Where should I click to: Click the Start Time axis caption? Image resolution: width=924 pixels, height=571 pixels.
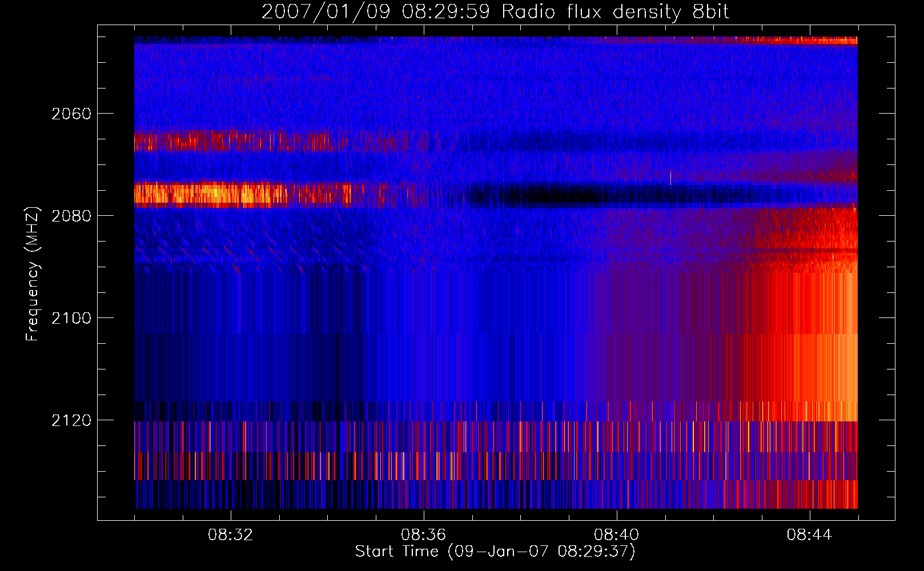[x=495, y=552]
